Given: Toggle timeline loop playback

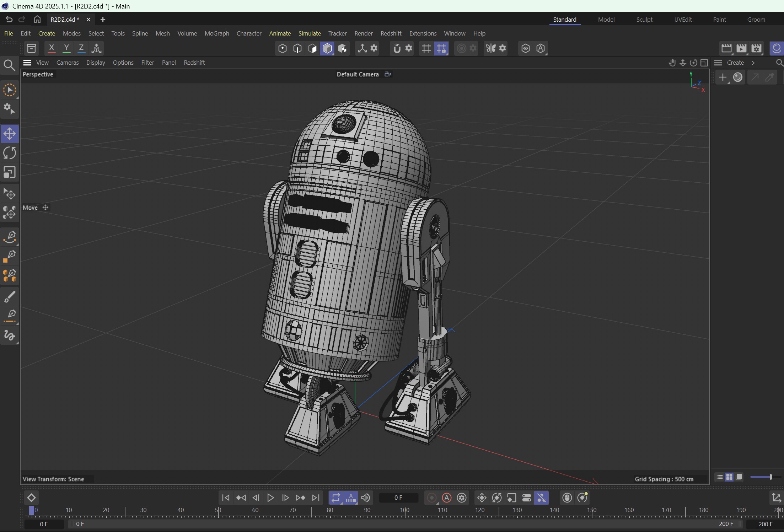Looking at the screenshot, I should click(x=336, y=498).
